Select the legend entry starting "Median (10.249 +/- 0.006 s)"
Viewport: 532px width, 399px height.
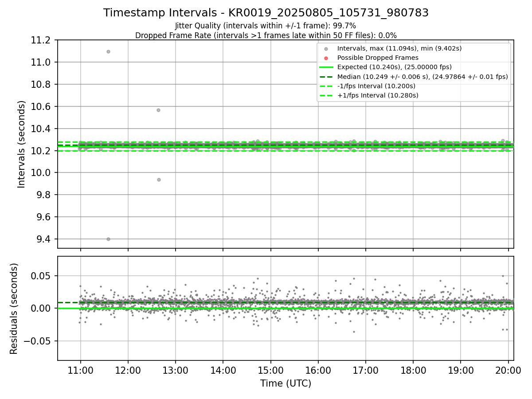(x=422, y=77)
